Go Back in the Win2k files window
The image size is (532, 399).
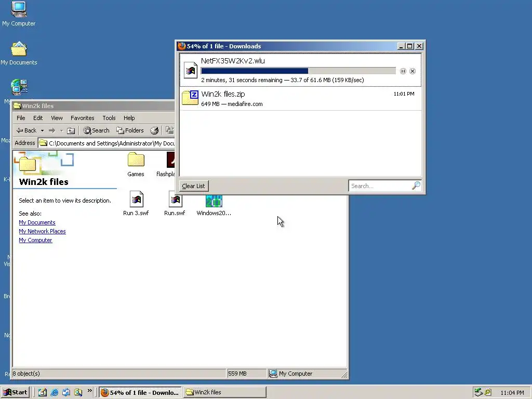click(26, 130)
